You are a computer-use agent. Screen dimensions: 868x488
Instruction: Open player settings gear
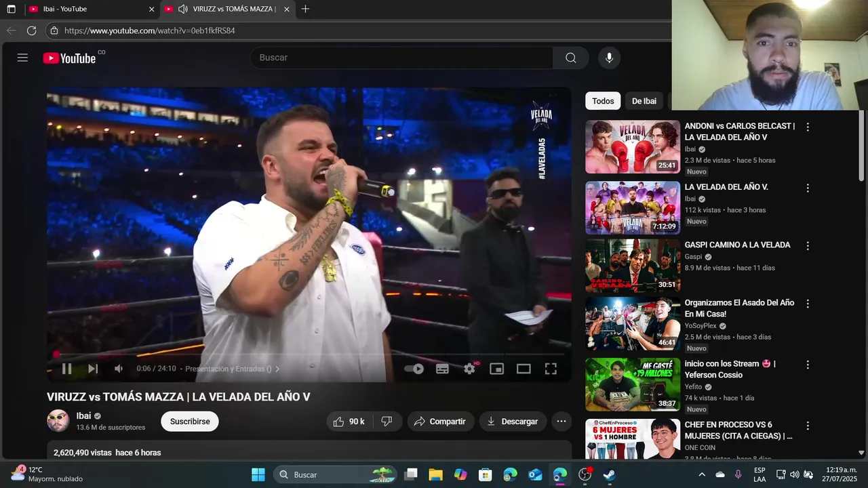[x=469, y=369]
